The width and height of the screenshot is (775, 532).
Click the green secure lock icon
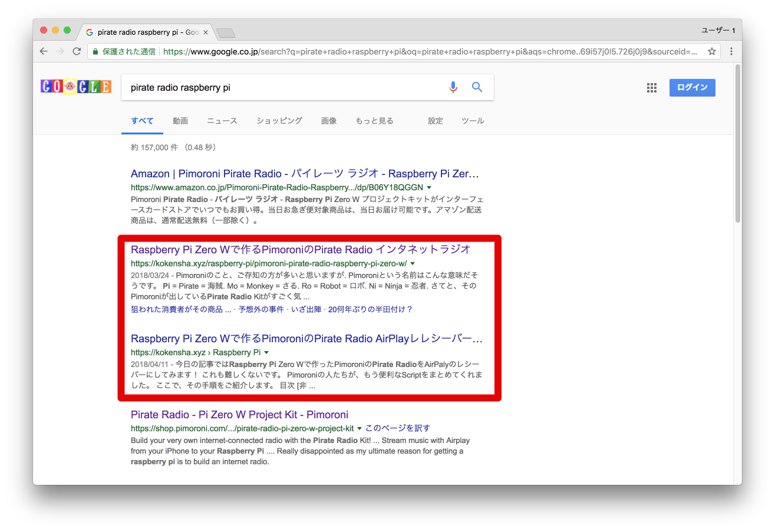[x=95, y=51]
